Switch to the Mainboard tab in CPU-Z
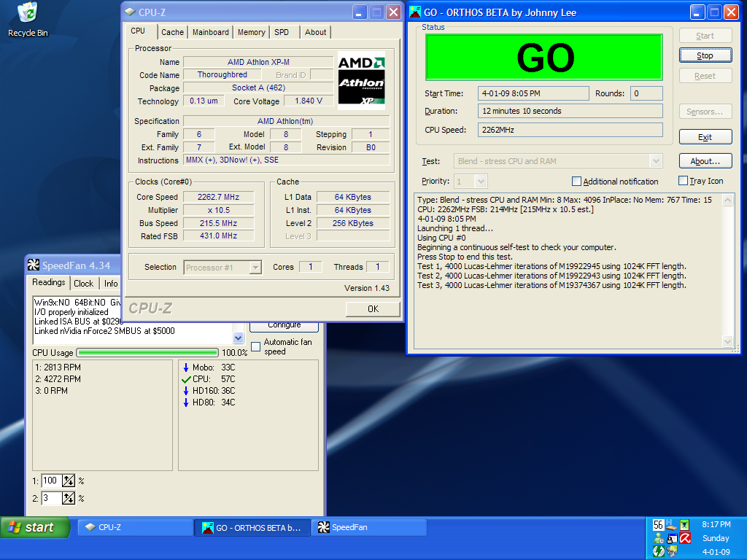Screen dimensions: 747x560 coord(211,32)
